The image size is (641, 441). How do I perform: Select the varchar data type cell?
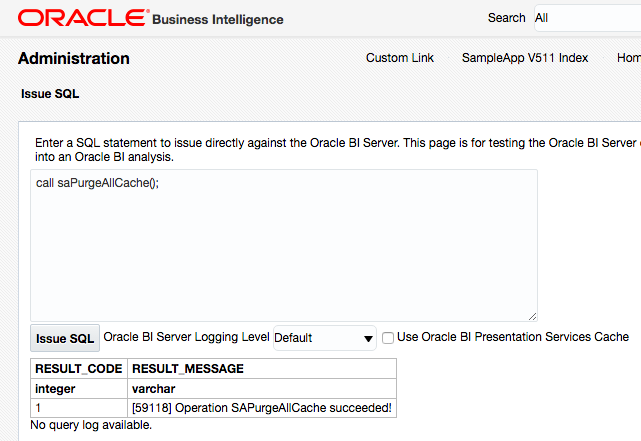(153, 388)
